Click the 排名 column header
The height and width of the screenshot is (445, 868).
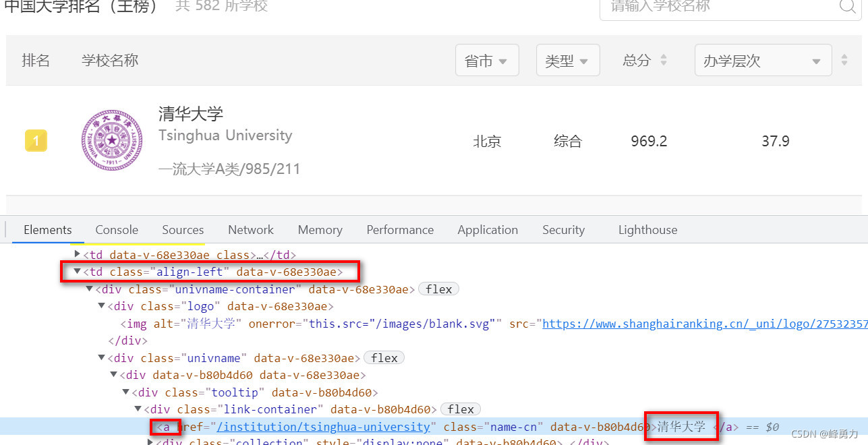tap(36, 61)
